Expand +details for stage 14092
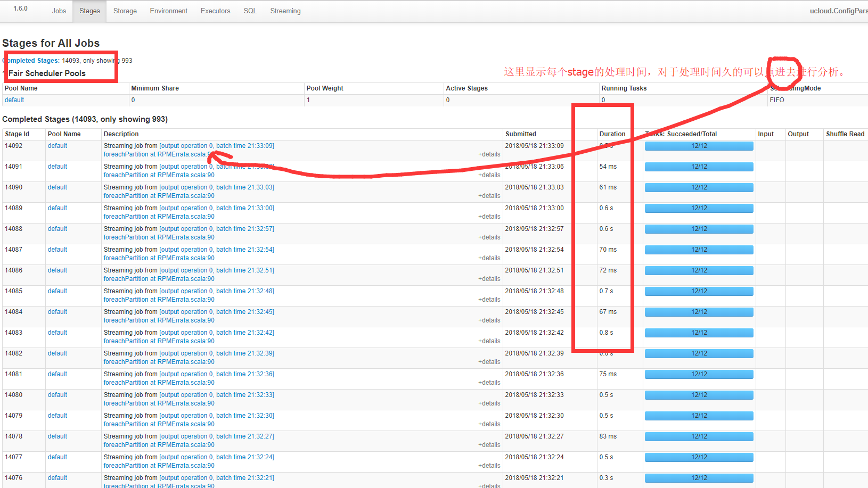Image resolution: width=868 pixels, height=488 pixels. tap(489, 154)
